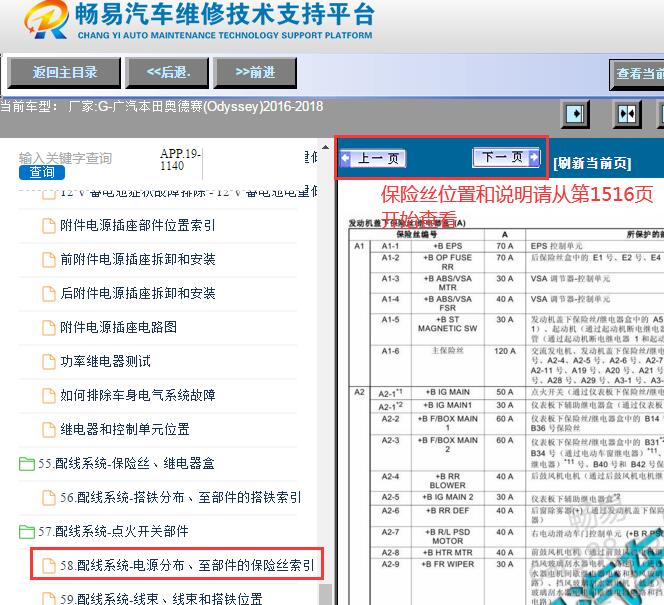Go to previous page with 上一页
This screenshot has width=664, height=605.
tap(373, 158)
